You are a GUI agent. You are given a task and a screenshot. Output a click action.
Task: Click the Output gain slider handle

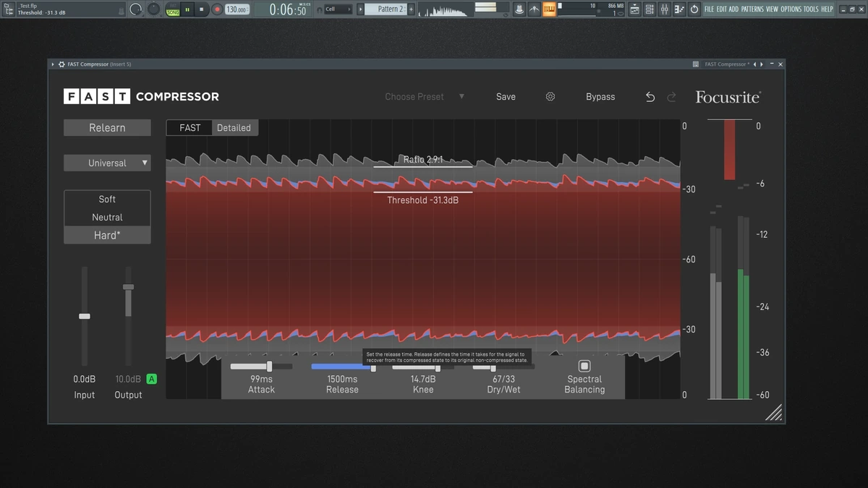[128, 287]
